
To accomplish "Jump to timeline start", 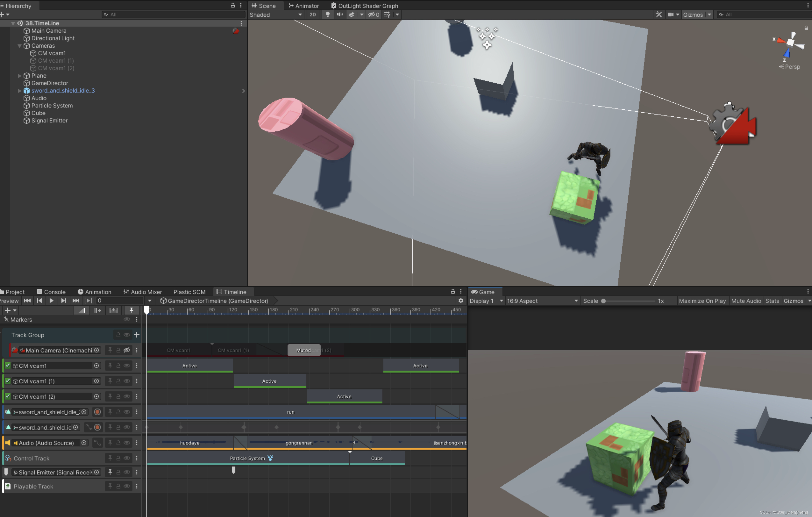I will 27,301.
